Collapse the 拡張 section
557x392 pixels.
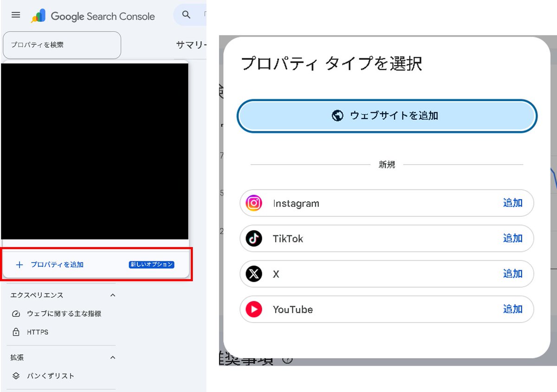coord(112,358)
